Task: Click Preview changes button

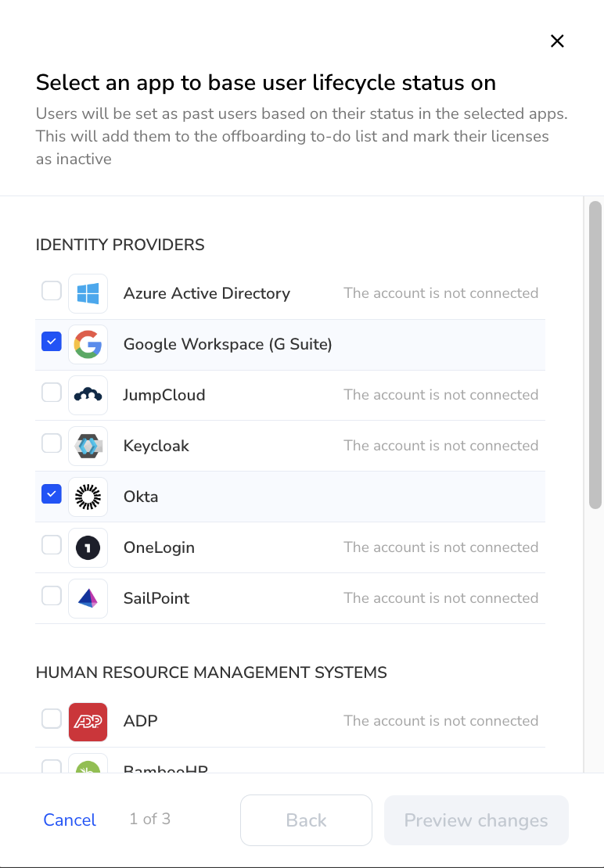Action: click(476, 820)
